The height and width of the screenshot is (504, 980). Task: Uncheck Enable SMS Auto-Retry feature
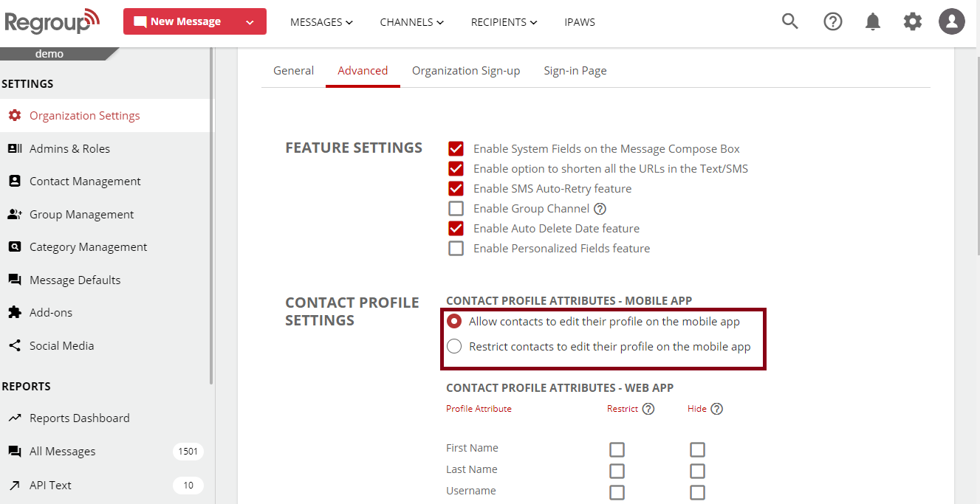pyautogui.click(x=456, y=189)
